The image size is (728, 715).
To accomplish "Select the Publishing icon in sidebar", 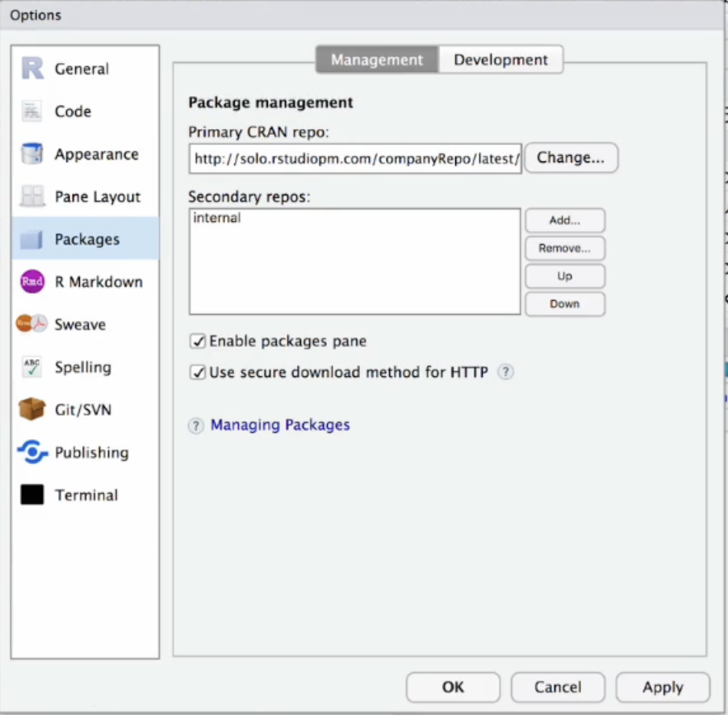I will click(x=32, y=453).
